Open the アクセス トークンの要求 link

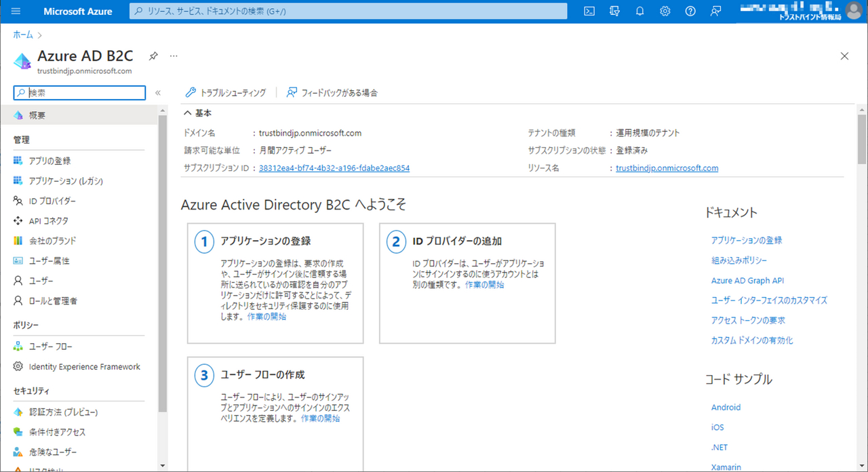click(x=748, y=320)
